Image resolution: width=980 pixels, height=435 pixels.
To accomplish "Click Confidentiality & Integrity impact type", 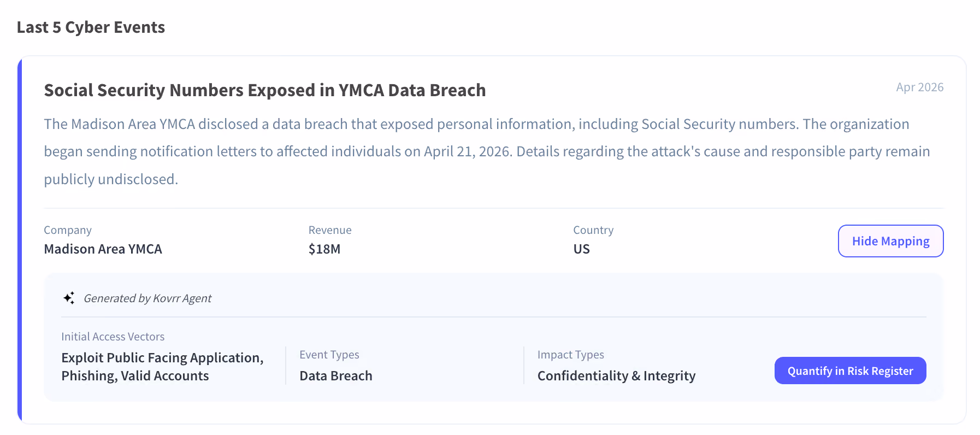I will (617, 376).
